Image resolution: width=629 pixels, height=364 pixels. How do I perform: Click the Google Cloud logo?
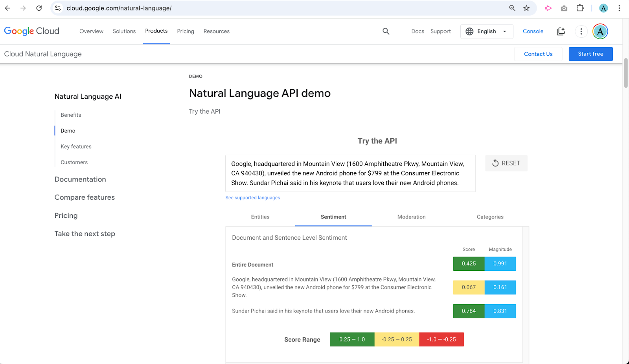click(x=32, y=31)
